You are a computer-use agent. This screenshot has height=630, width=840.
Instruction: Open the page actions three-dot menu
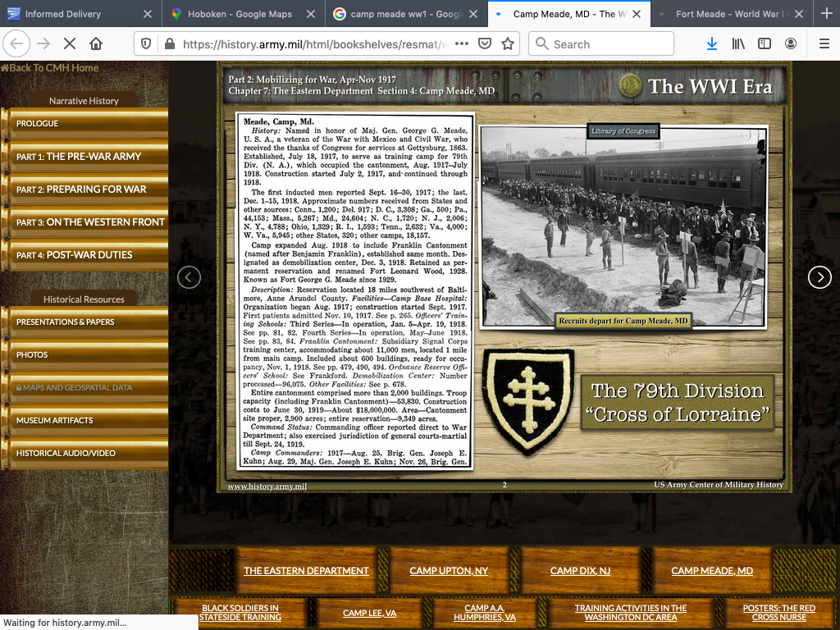click(x=461, y=43)
